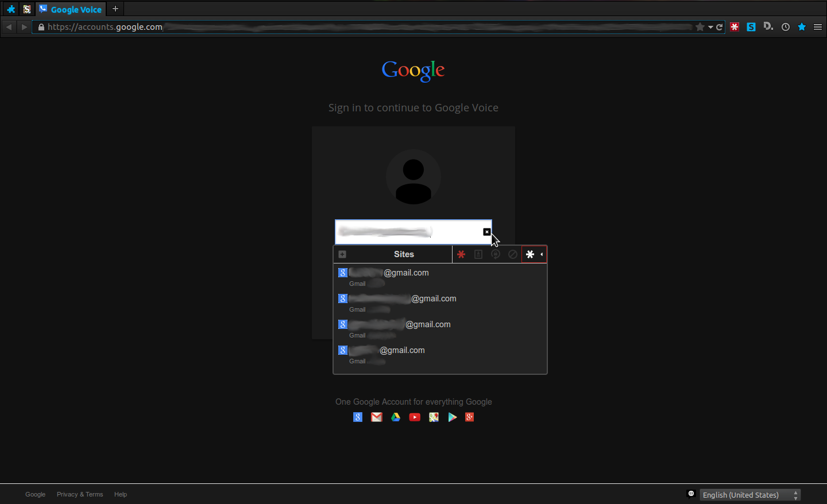
Task: Expand the small arrow beside the white asterisk
Action: pyautogui.click(x=542, y=254)
